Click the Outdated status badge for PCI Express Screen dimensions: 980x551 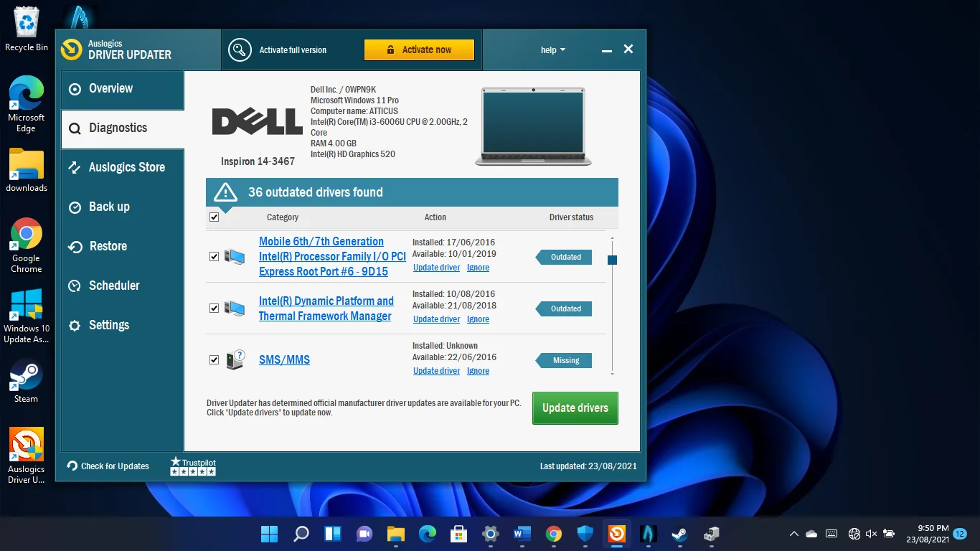(564, 257)
